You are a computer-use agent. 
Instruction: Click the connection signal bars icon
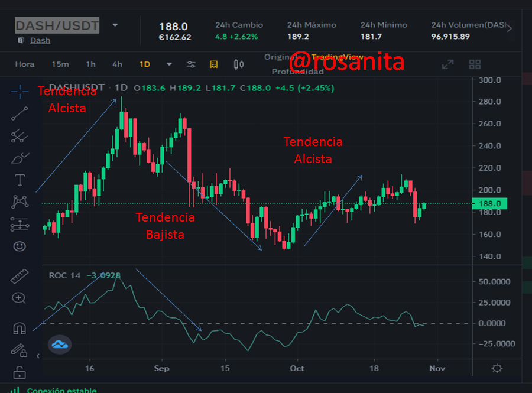pos(15,390)
